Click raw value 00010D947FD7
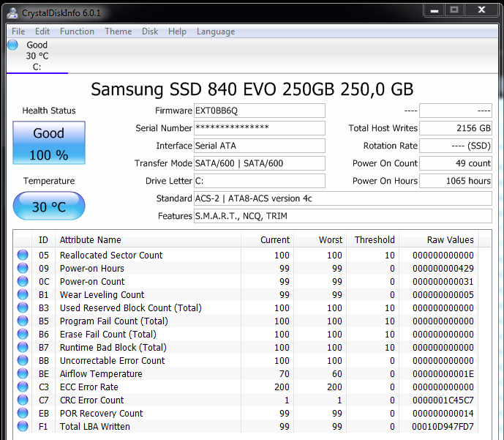Viewport: 504px width, 440px height. 443,427
